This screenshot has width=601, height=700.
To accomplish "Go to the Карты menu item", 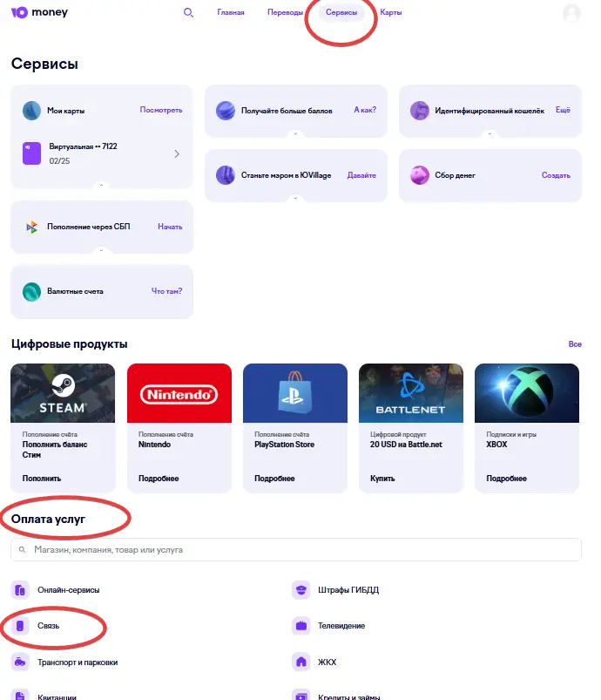I will click(x=391, y=13).
